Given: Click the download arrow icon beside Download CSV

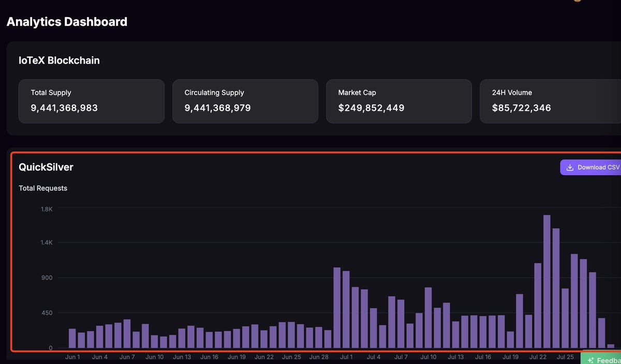Looking at the screenshot, I should click(570, 168).
